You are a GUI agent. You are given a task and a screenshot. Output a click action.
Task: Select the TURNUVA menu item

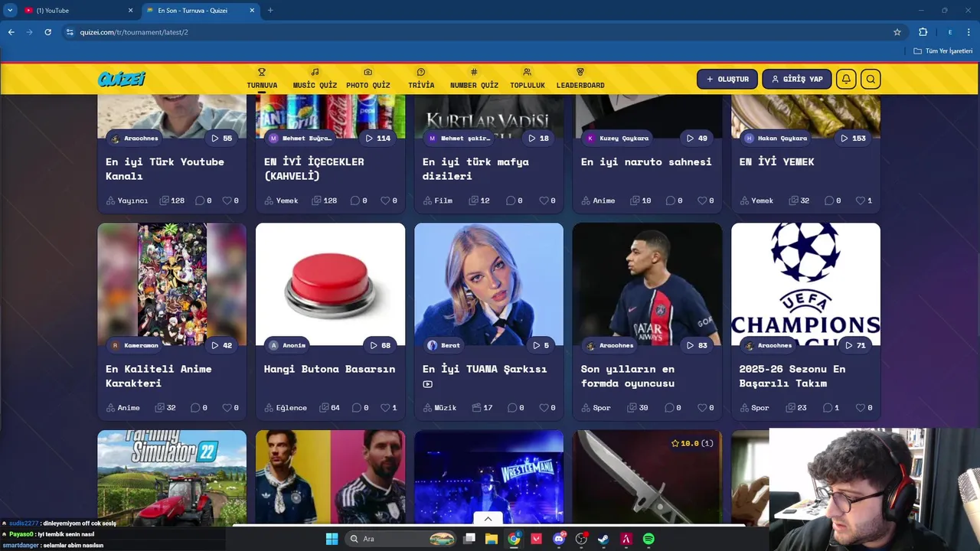[262, 79]
